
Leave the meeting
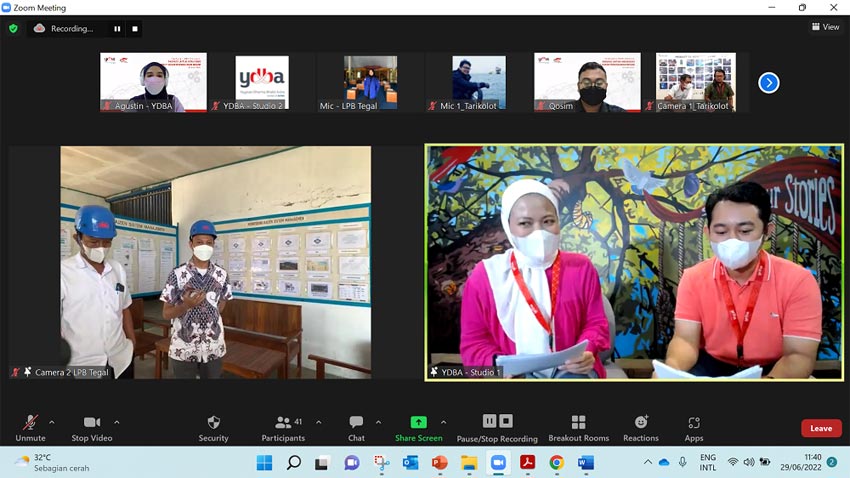point(821,428)
